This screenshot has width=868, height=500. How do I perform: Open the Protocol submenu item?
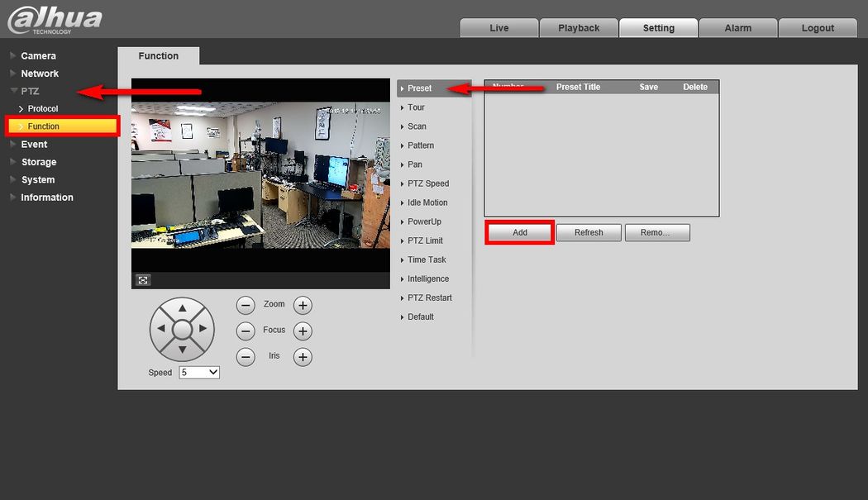(43, 108)
